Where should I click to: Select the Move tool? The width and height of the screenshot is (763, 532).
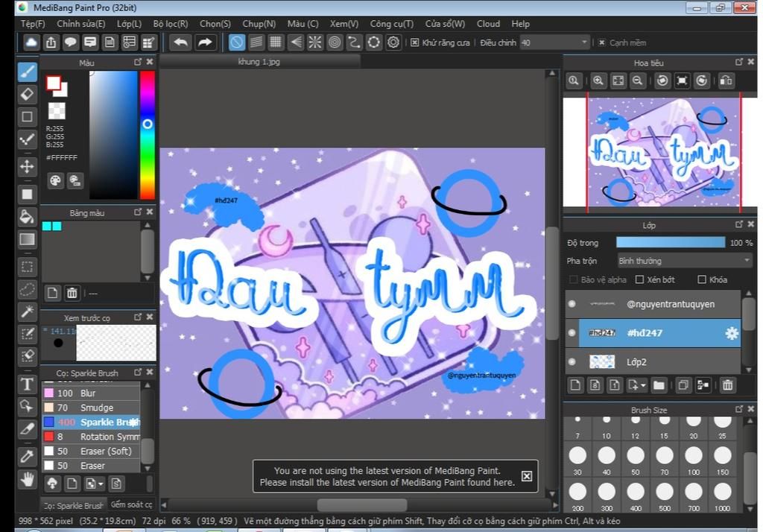28,166
